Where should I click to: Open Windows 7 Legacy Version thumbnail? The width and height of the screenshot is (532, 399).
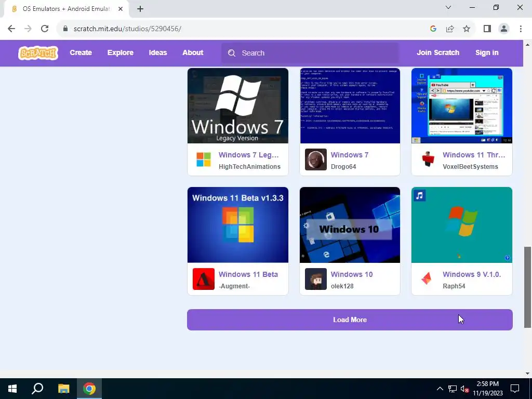[238, 105]
